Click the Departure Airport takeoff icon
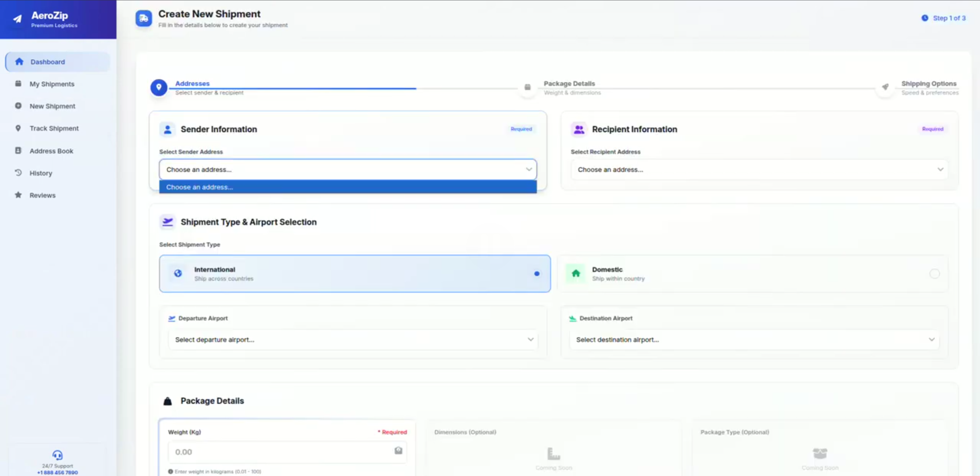Screen dimensions: 980x476 [172, 318]
